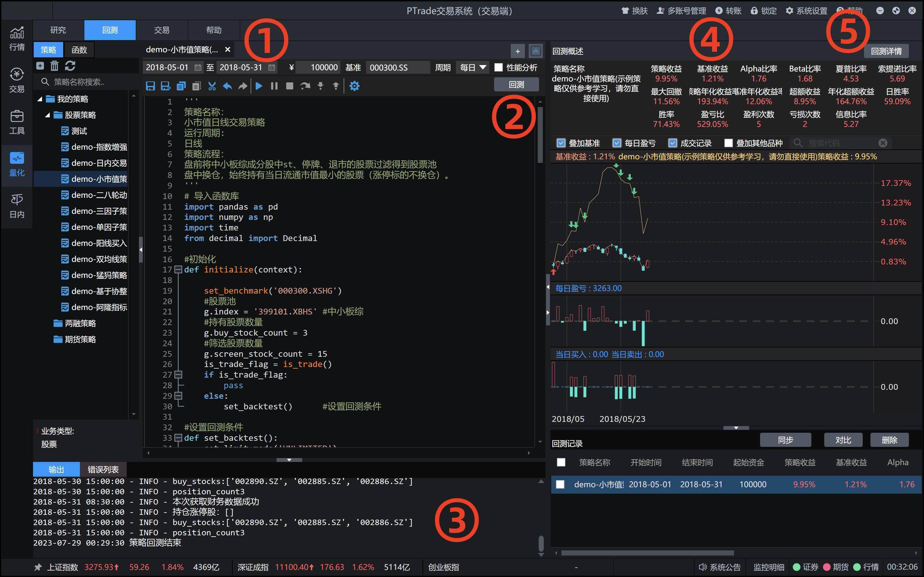924x577 pixels.
Task: Refresh the strategy list
Action: coord(70,66)
